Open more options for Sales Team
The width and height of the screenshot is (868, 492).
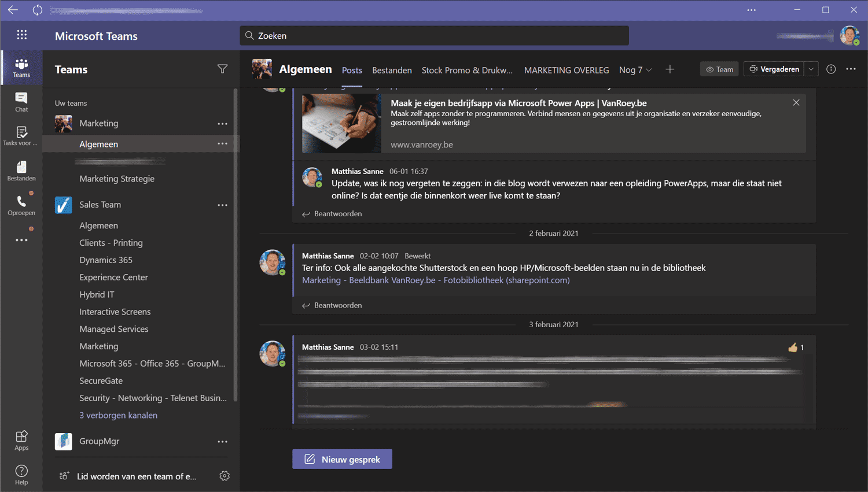(x=223, y=205)
